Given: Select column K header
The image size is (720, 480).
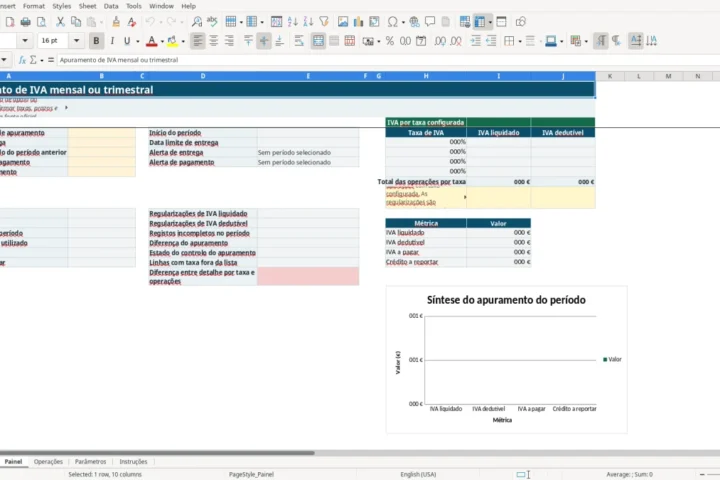Looking at the screenshot, I should pos(610,76).
